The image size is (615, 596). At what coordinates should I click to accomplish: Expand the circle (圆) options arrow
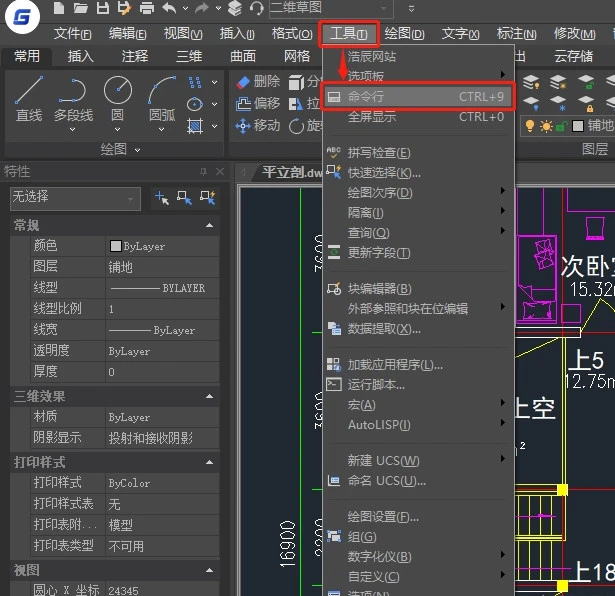pos(117,129)
